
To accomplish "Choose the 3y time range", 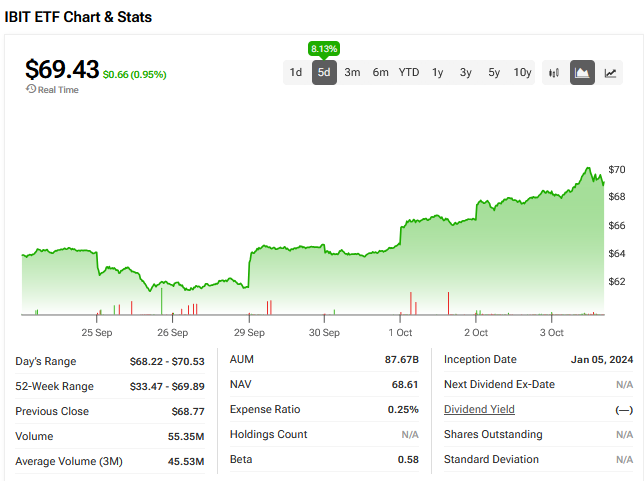I will (466, 72).
